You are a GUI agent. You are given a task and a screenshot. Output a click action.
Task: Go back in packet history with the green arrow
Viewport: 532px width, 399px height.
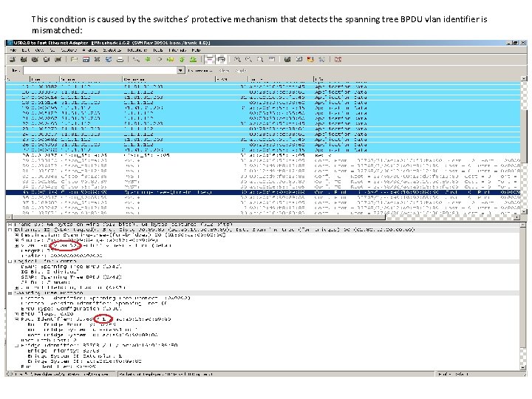(148, 59)
